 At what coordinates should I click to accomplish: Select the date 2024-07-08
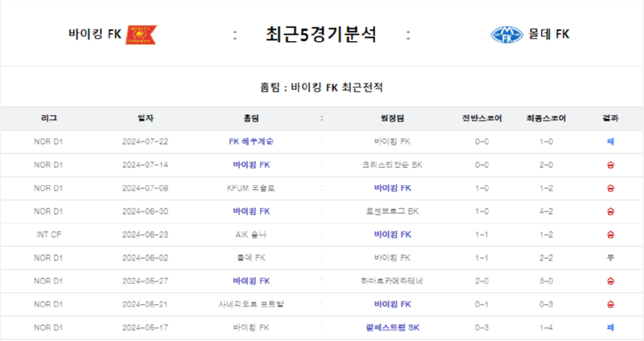pos(146,188)
